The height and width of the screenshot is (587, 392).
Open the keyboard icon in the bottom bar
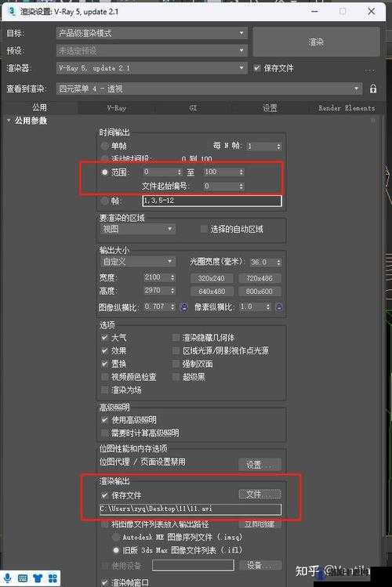23,578
